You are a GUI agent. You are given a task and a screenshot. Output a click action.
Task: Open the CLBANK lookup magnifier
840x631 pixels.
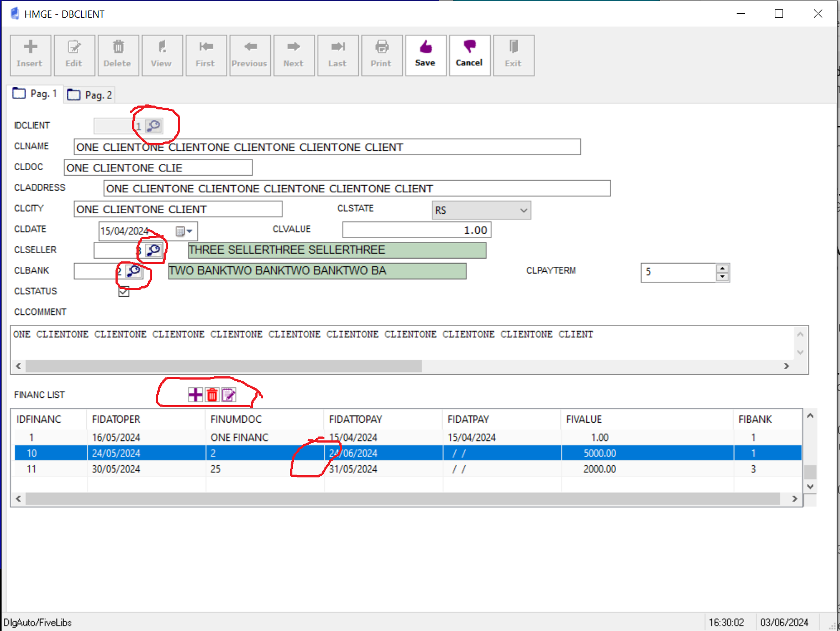point(133,271)
